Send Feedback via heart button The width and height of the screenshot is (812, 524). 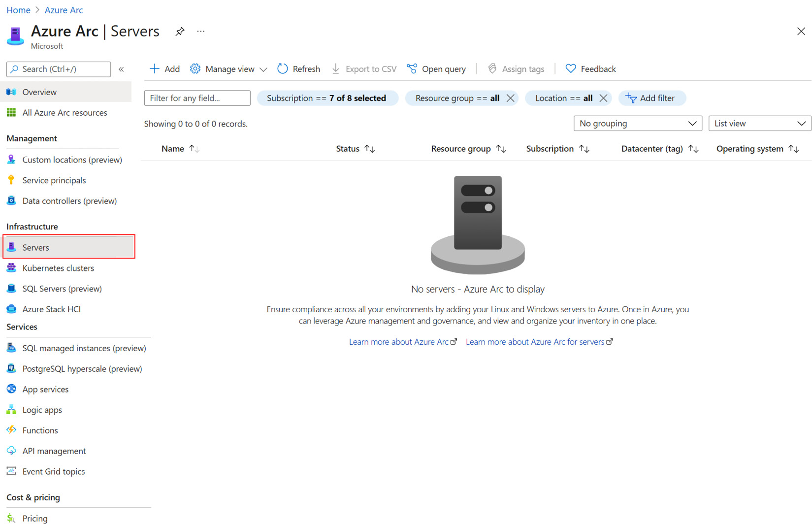(590, 69)
